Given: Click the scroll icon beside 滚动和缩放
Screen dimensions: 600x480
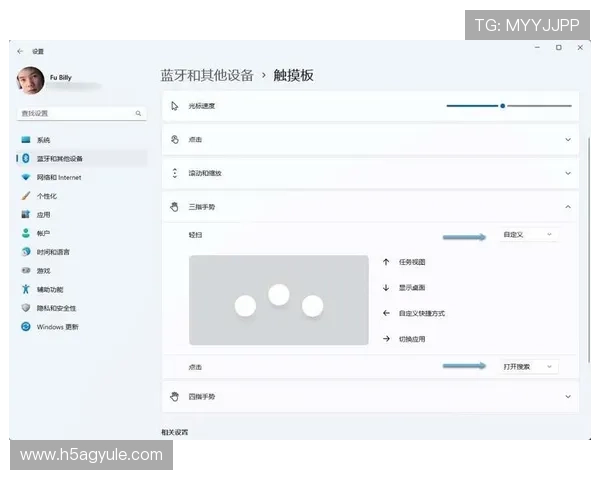Looking at the screenshot, I should pos(174,173).
